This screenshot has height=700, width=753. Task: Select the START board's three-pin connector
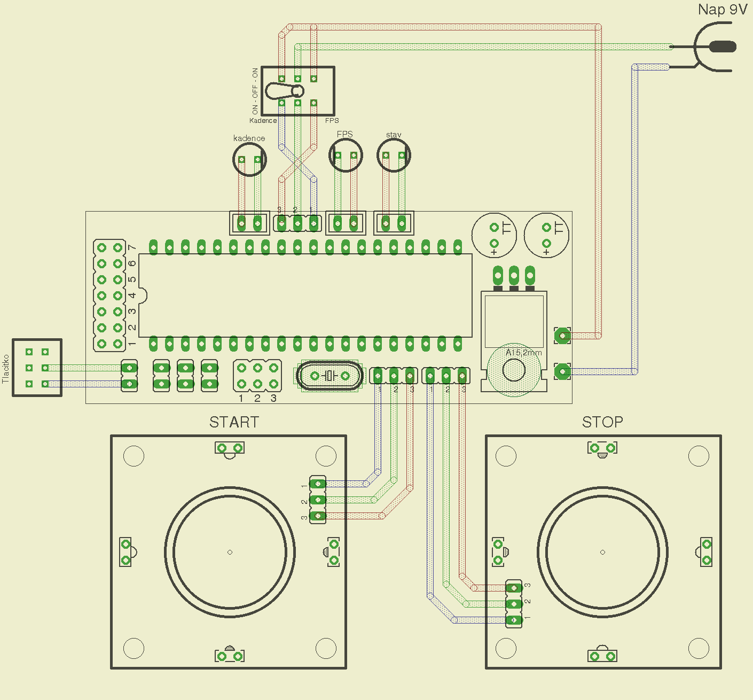(x=318, y=500)
